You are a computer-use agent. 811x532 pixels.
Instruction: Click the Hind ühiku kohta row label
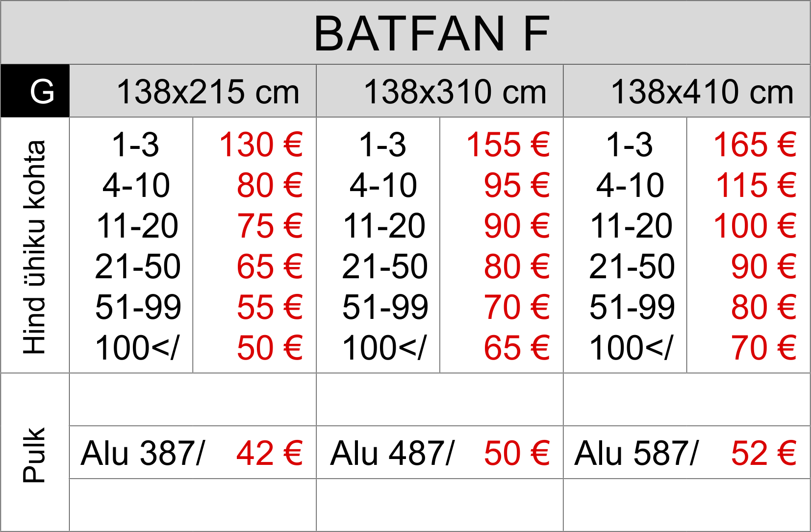35,246
